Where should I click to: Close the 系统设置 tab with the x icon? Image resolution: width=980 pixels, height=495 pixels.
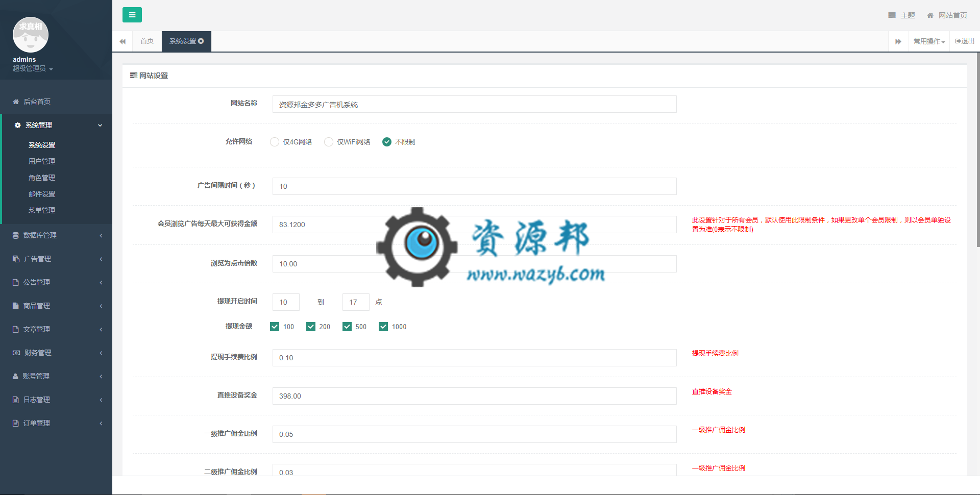[201, 41]
